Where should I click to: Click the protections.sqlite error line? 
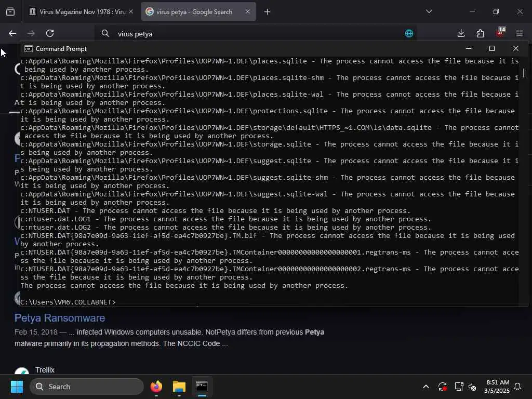[x=268, y=115]
